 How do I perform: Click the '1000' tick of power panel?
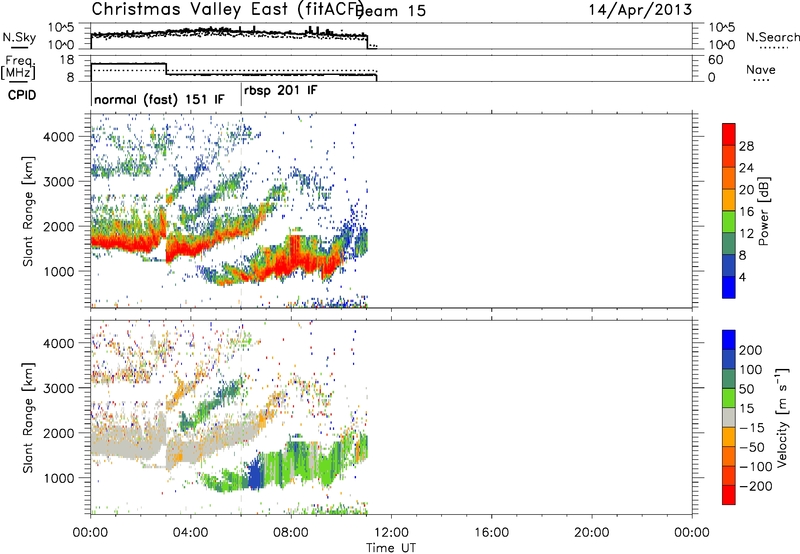tap(58, 271)
